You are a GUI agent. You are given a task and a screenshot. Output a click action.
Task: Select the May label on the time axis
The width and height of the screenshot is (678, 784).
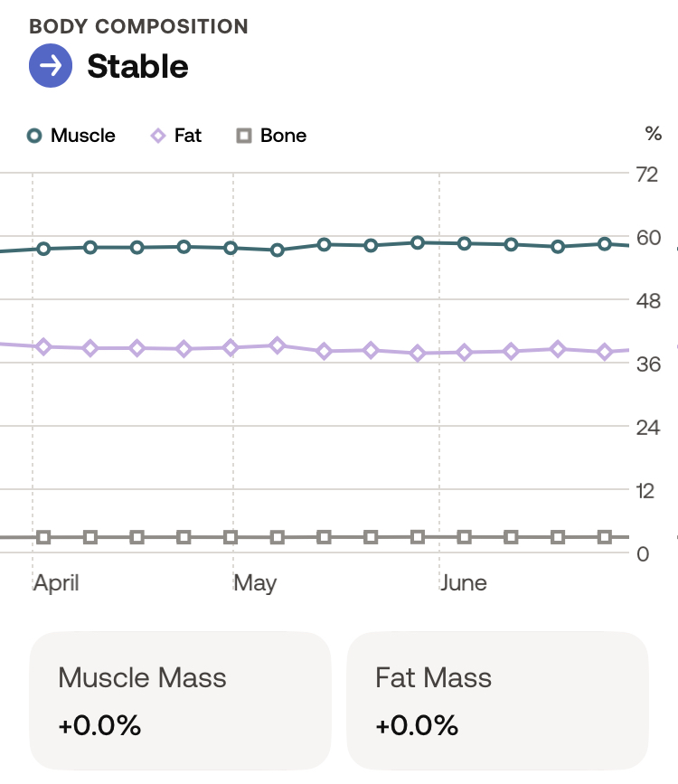pyautogui.click(x=255, y=582)
